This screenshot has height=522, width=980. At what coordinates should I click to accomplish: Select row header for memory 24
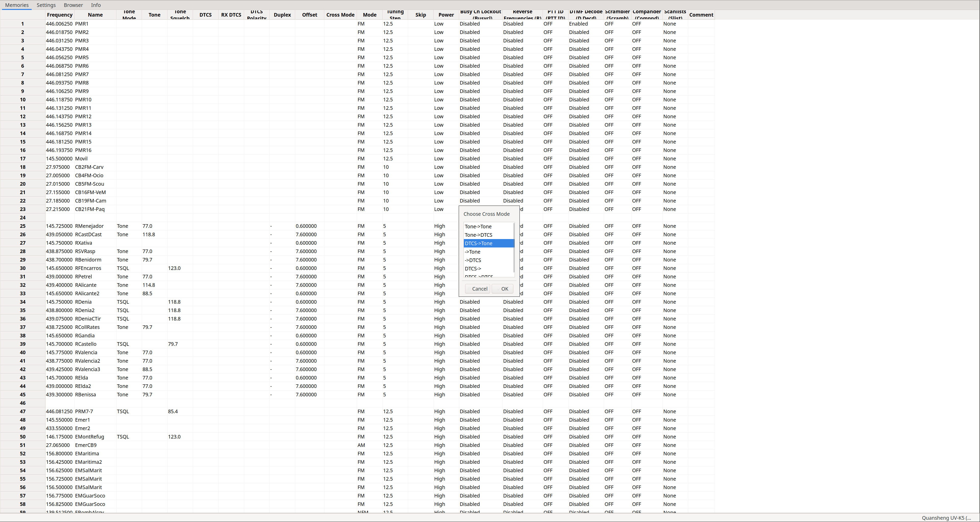tap(22, 218)
